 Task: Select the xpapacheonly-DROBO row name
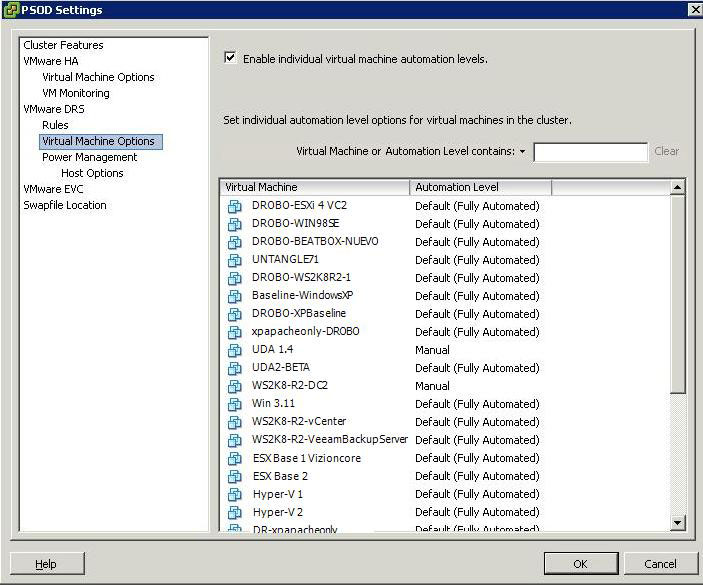(305, 331)
